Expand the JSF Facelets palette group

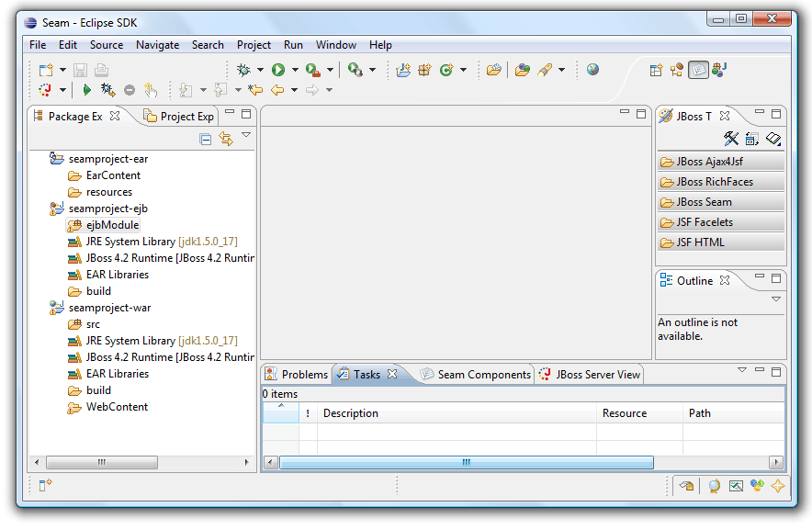click(720, 222)
